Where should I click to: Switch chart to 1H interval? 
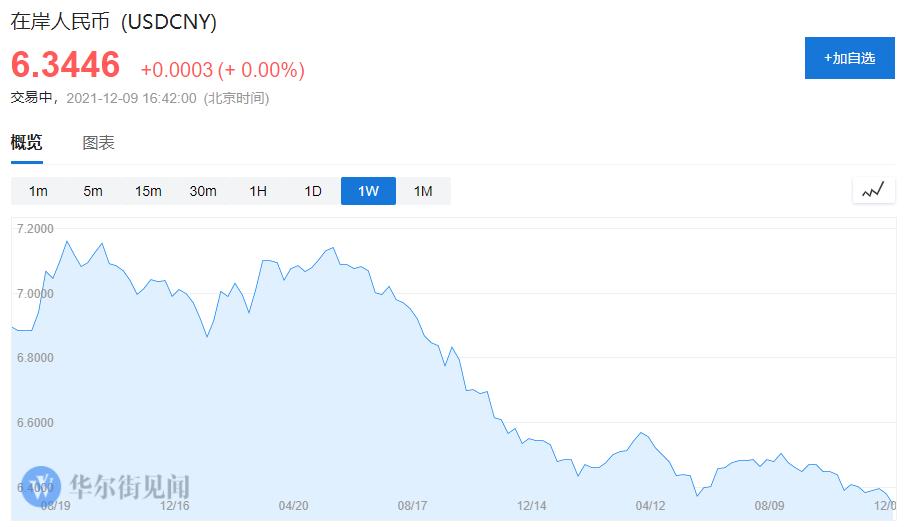(258, 191)
